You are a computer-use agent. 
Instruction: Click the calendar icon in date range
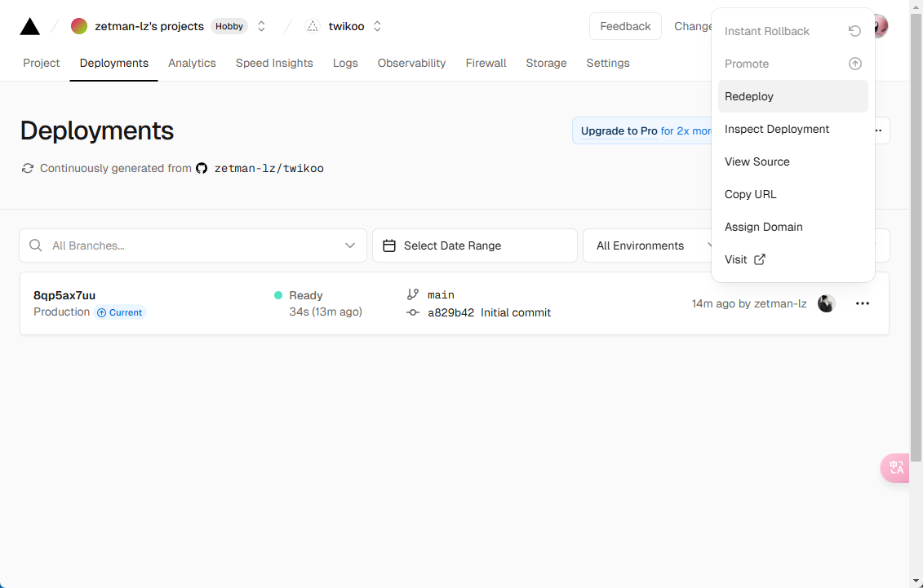coord(389,245)
